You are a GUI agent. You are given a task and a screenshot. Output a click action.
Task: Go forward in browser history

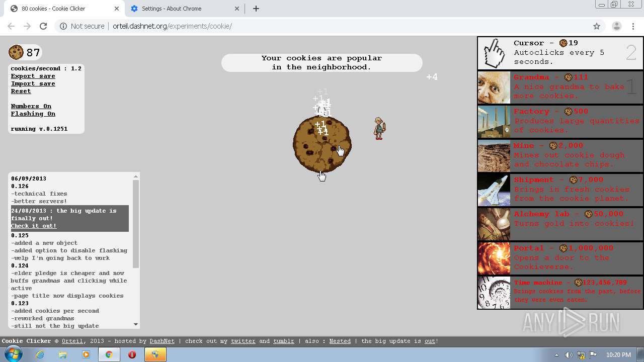point(27,26)
